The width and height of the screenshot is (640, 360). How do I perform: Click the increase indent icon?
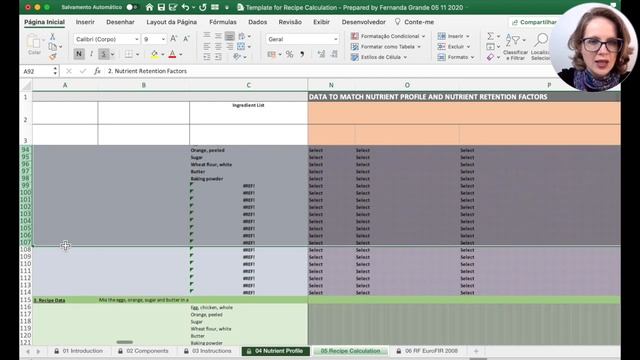point(218,57)
